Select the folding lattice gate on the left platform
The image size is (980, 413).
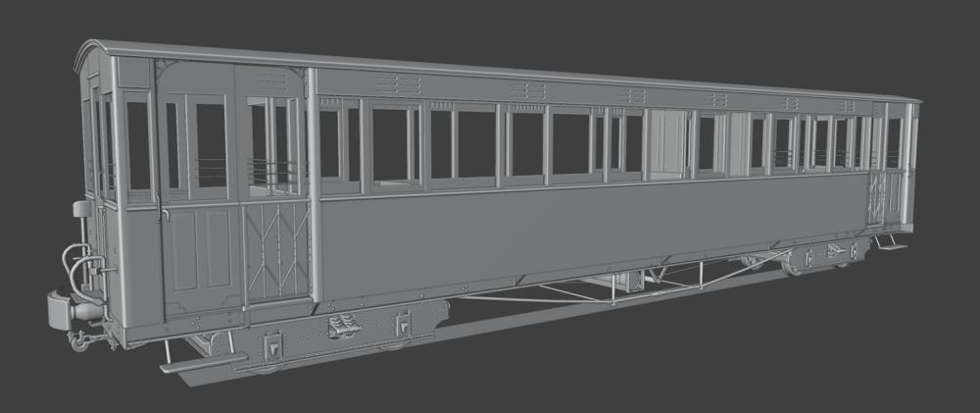pos(275,250)
